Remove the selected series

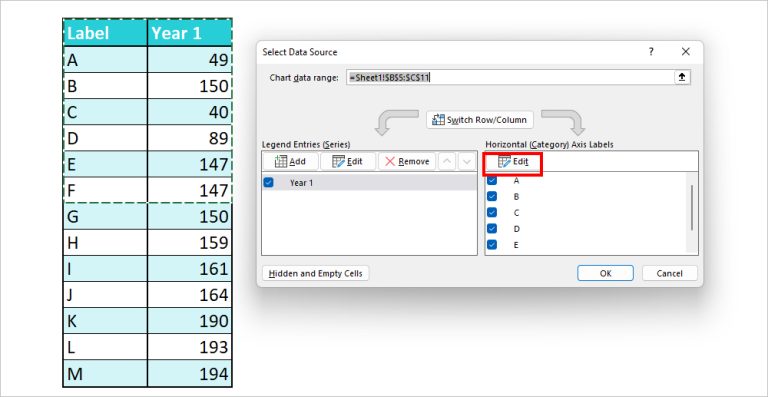407,162
